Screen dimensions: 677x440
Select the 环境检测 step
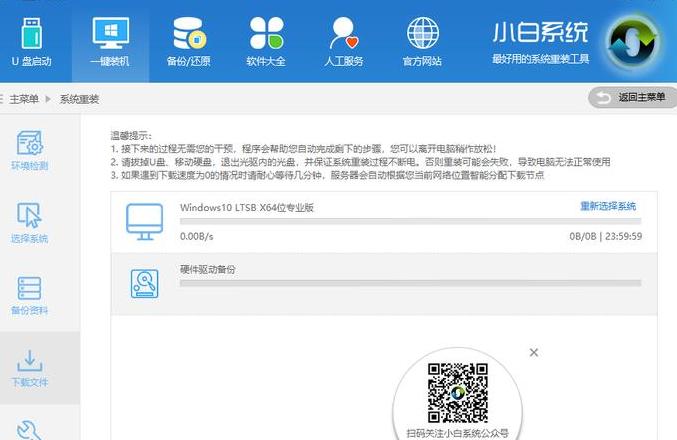[x=29, y=150]
